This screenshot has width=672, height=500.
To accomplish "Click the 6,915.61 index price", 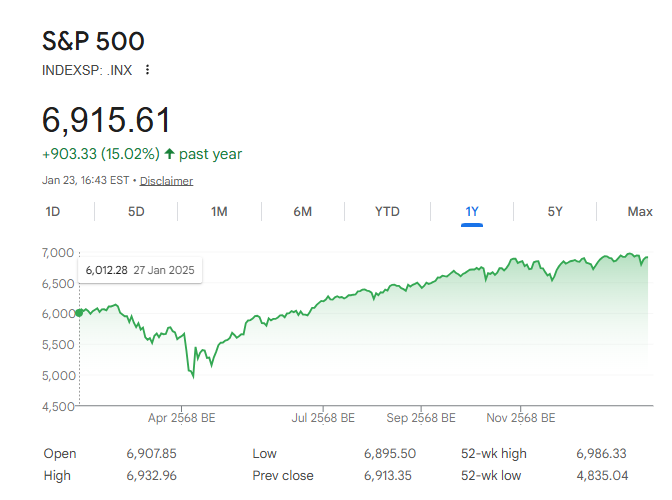I will 106,119.
